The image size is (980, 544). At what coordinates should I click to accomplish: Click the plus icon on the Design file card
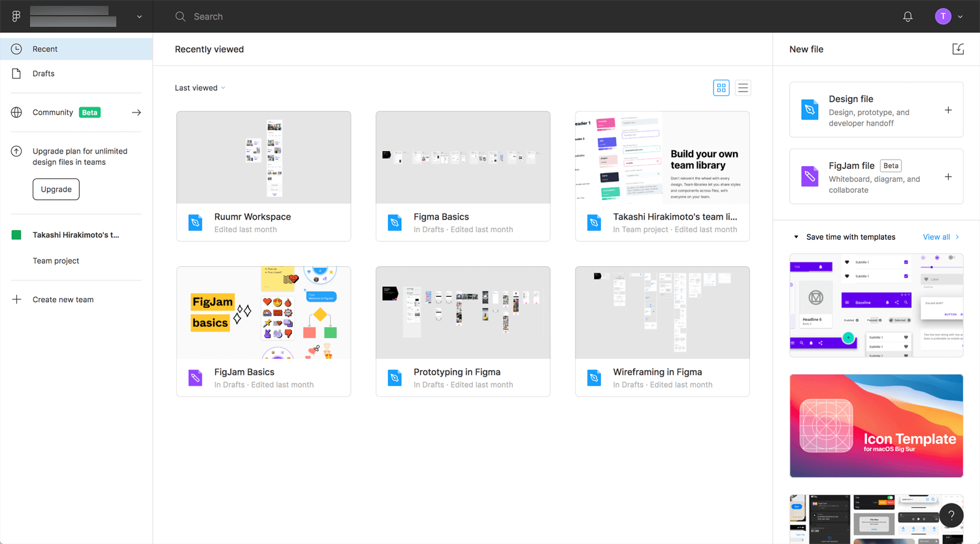point(948,110)
